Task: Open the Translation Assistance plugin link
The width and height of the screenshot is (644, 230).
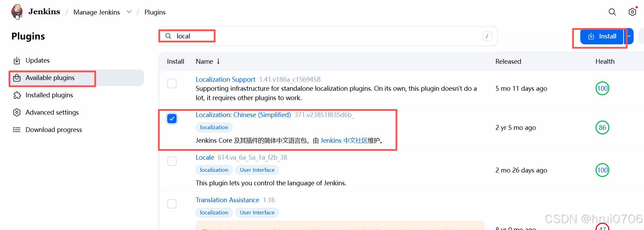Action: (227, 200)
